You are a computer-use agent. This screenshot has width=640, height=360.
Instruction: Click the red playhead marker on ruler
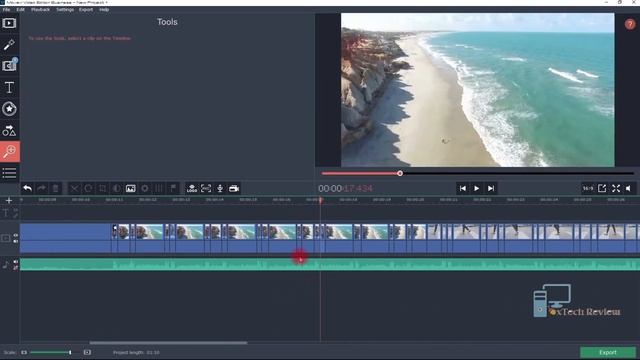coord(321,200)
